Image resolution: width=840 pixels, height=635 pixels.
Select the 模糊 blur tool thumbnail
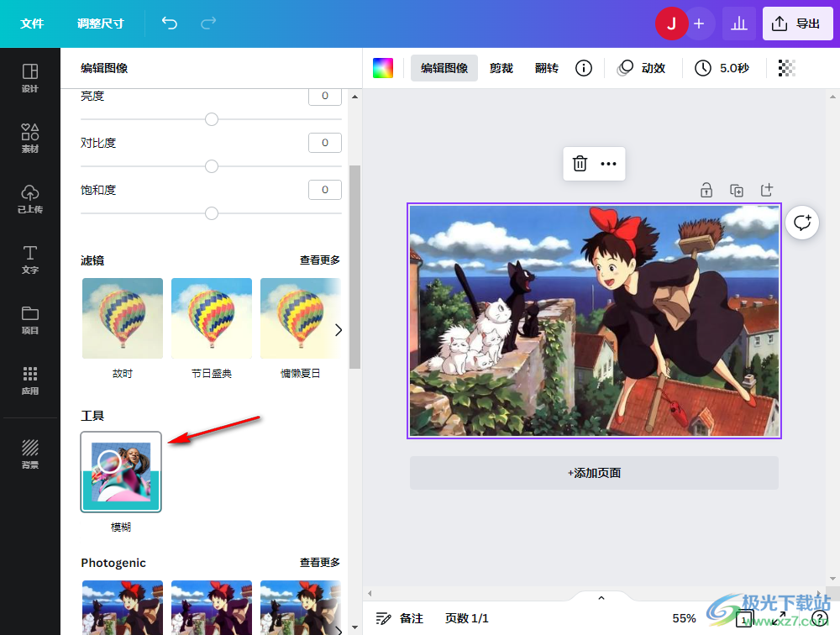pyautogui.click(x=121, y=472)
